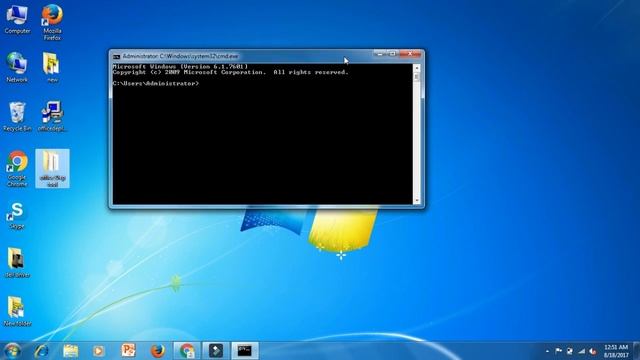The image size is (640, 360).
Task: Minimize the Command Prompt window
Action: (380, 54)
